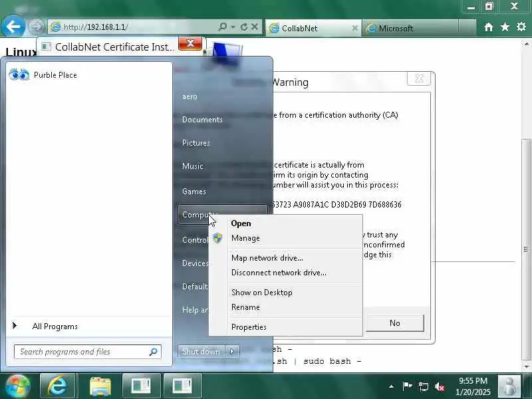Click the page vertical scrollbar thumb
The height and width of the screenshot is (399, 532).
526,249
